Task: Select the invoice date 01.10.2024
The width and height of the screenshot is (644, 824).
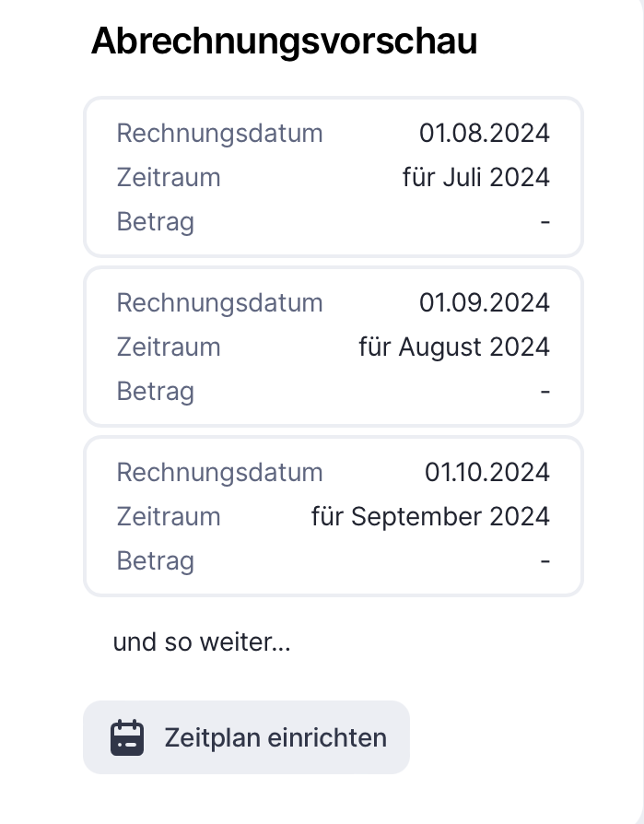Action: [486, 473]
